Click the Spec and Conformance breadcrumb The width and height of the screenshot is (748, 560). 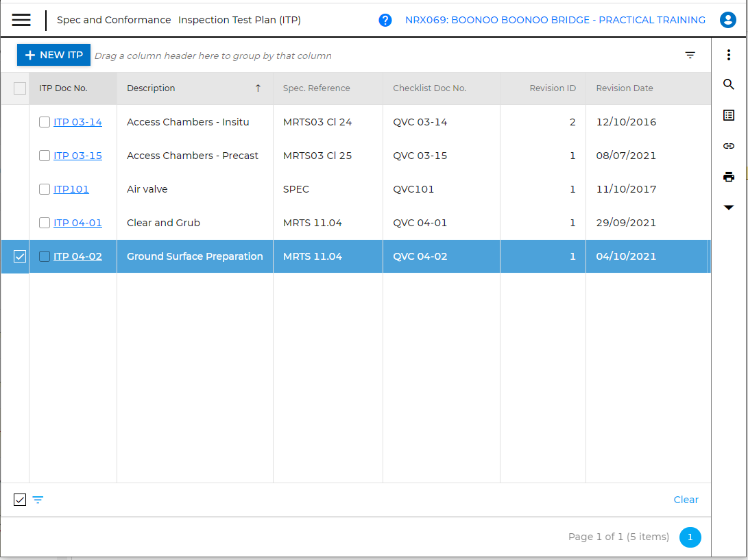[114, 20]
